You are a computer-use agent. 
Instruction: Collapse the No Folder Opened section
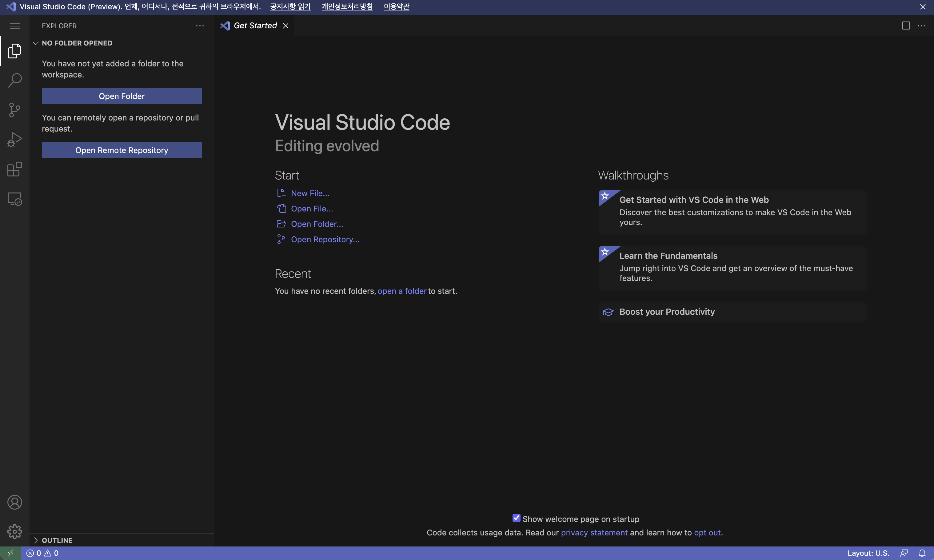(36, 43)
